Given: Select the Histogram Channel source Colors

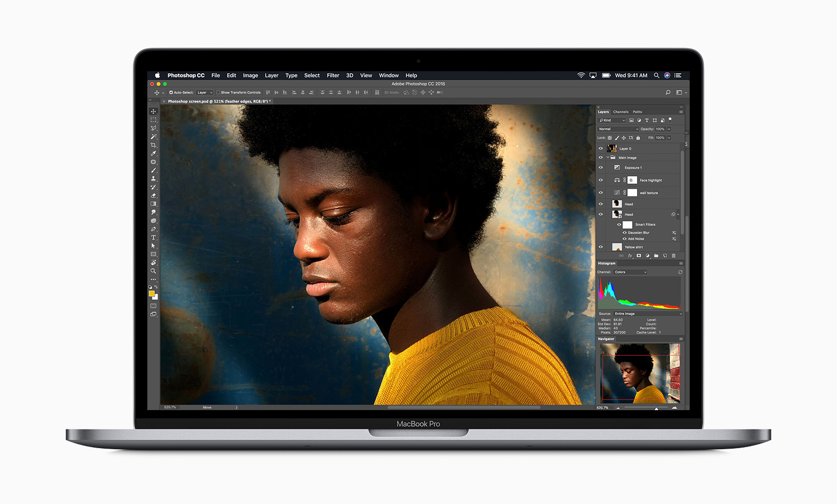Looking at the screenshot, I should pyautogui.click(x=630, y=272).
